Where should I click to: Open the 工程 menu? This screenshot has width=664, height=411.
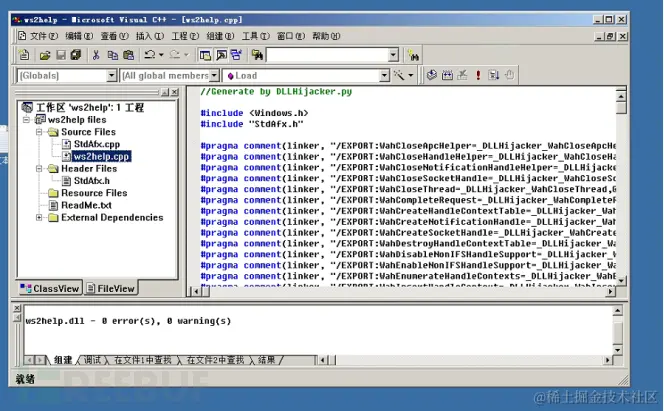185,36
